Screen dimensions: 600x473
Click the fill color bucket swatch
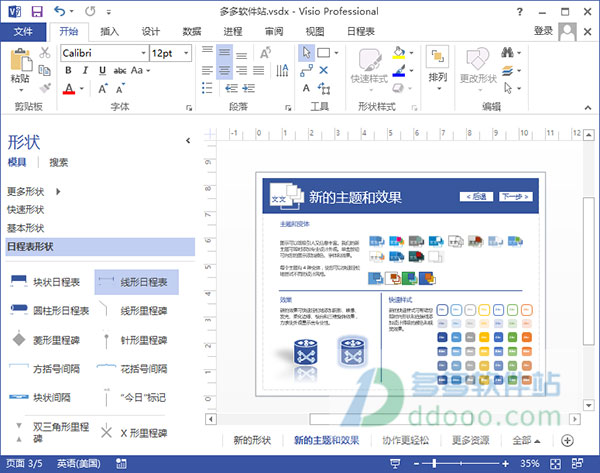(399, 52)
